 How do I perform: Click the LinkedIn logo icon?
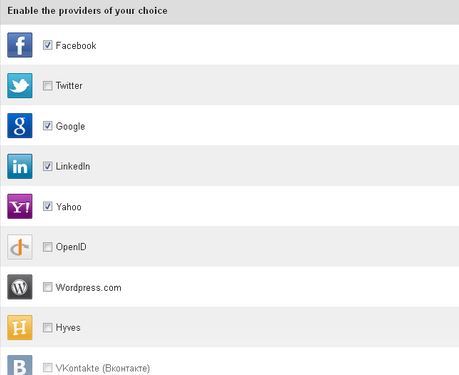(x=20, y=166)
